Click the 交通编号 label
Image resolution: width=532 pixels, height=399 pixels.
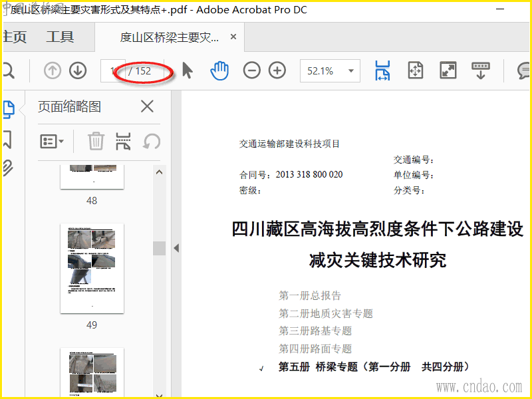point(414,160)
